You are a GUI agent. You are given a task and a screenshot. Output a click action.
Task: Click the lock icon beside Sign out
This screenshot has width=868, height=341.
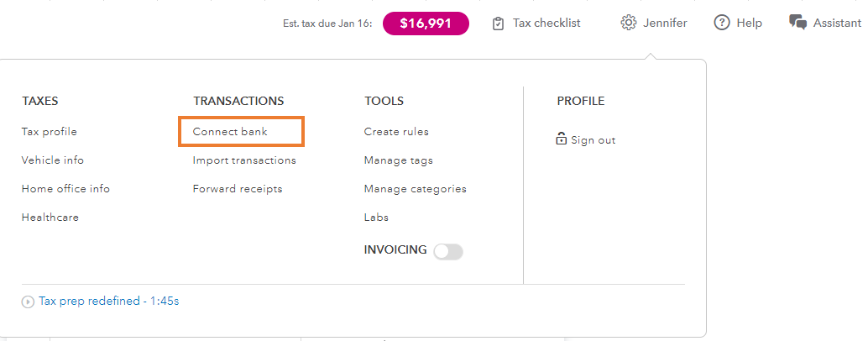(x=562, y=139)
